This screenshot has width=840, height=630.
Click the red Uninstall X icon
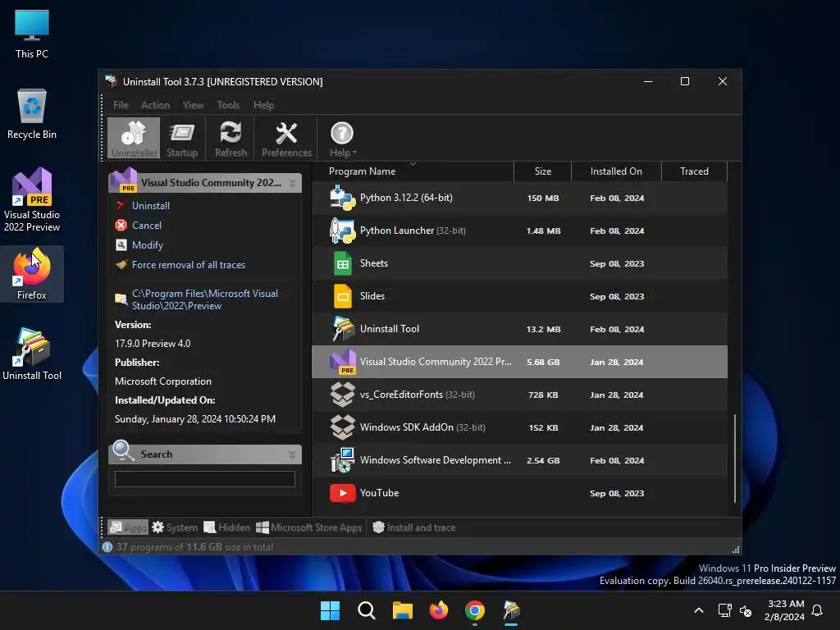[121, 206]
